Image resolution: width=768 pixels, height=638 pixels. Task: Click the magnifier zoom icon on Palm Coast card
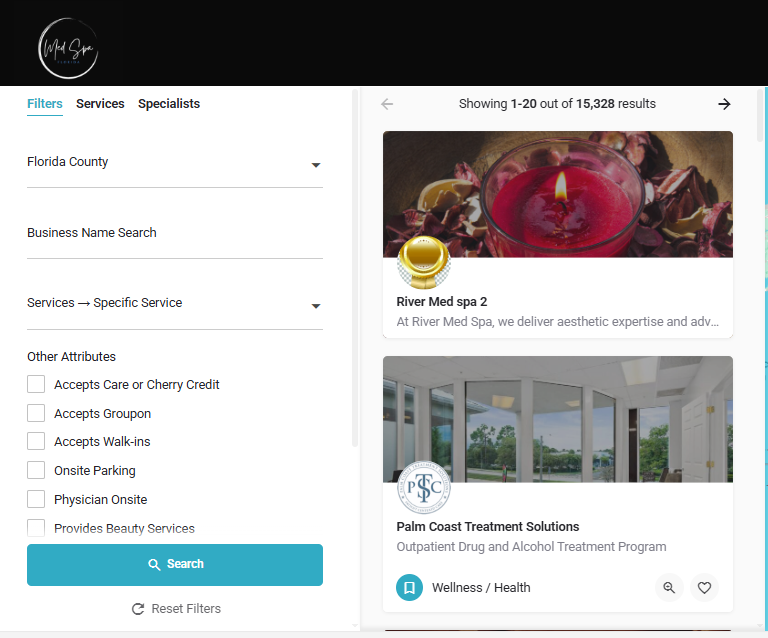click(x=669, y=587)
